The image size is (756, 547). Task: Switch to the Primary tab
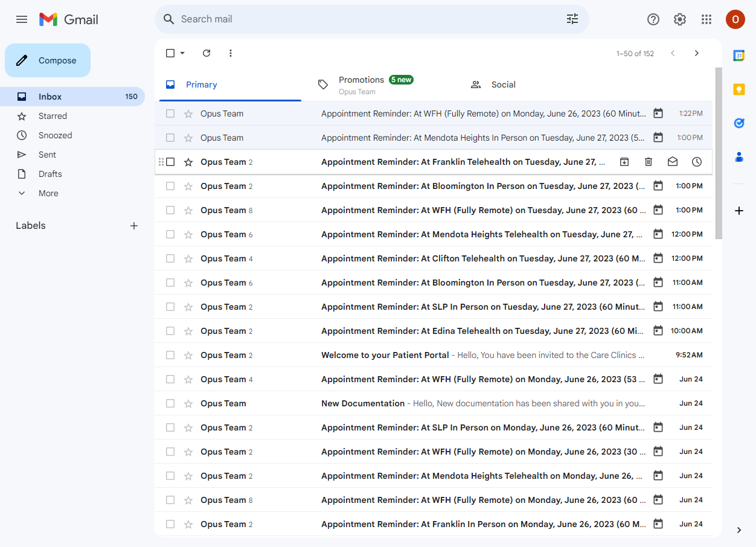point(230,85)
